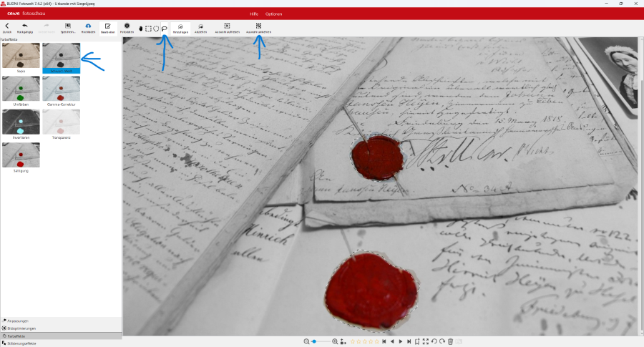Viewport: 644px width, 347px height.
Task: Apply the Sepia color effect
Action: coord(21,57)
